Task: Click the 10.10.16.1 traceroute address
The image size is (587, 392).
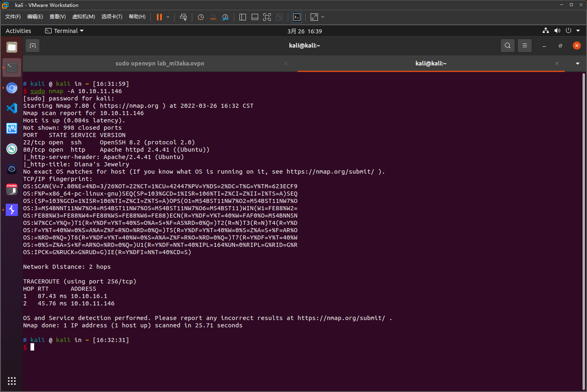Action: 89,296
